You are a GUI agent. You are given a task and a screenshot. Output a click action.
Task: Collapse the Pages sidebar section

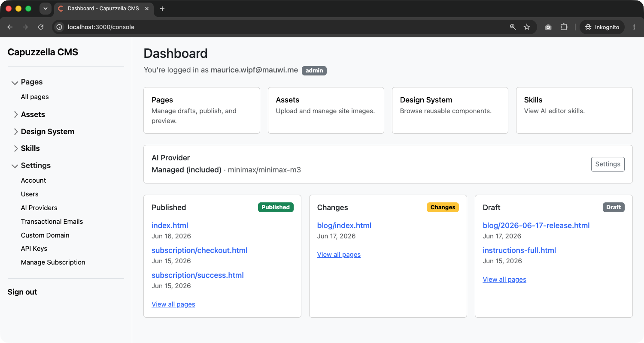15,82
